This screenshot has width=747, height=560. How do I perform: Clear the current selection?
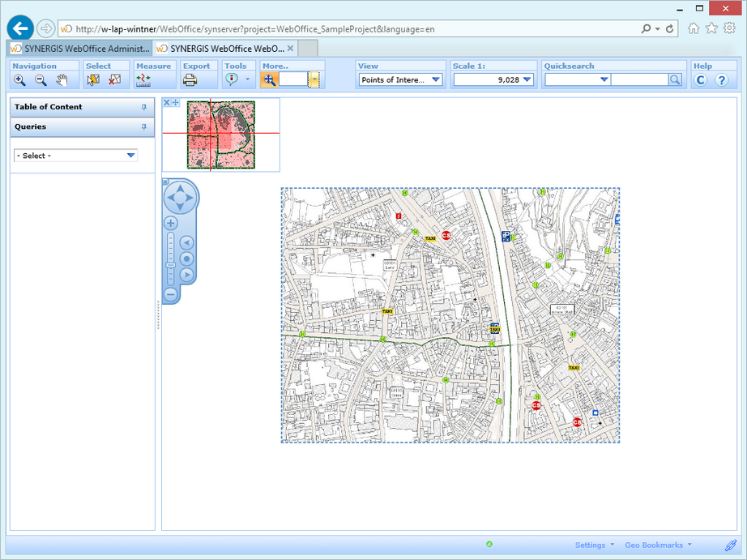click(x=114, y=79)
